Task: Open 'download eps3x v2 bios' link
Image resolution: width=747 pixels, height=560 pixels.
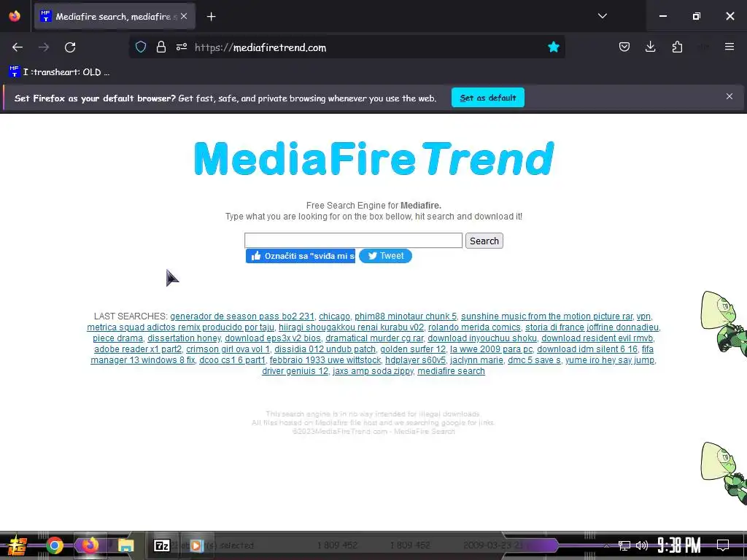Action: point(273,338)
